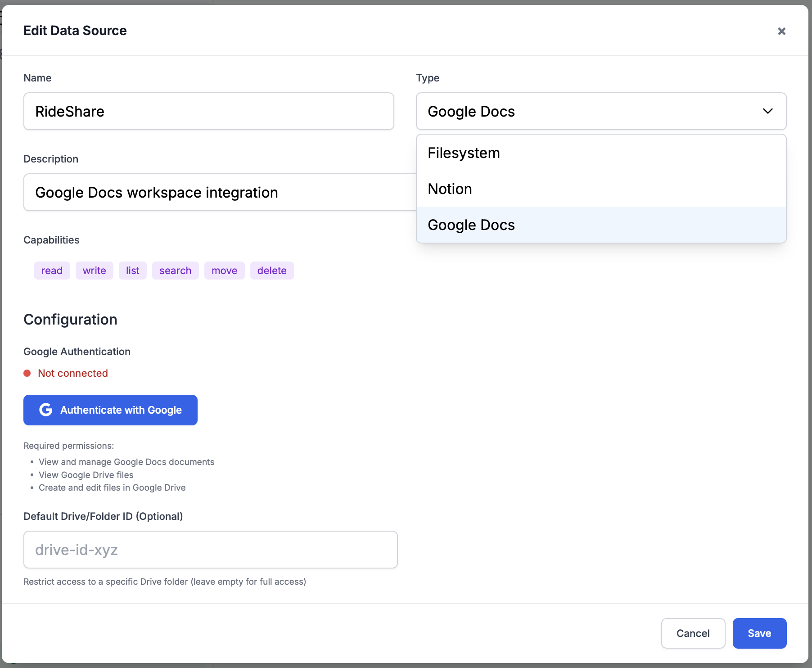This screenshot has height=668, width=812.
Task: Pick Google Docs option in dropdown list
Action: pos(601,225)
